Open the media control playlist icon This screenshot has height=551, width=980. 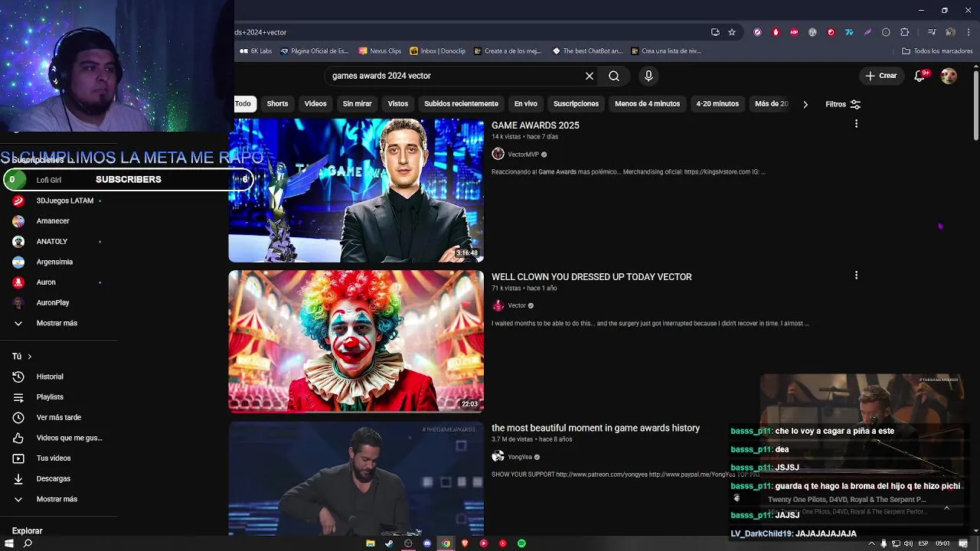coord(932,32)
